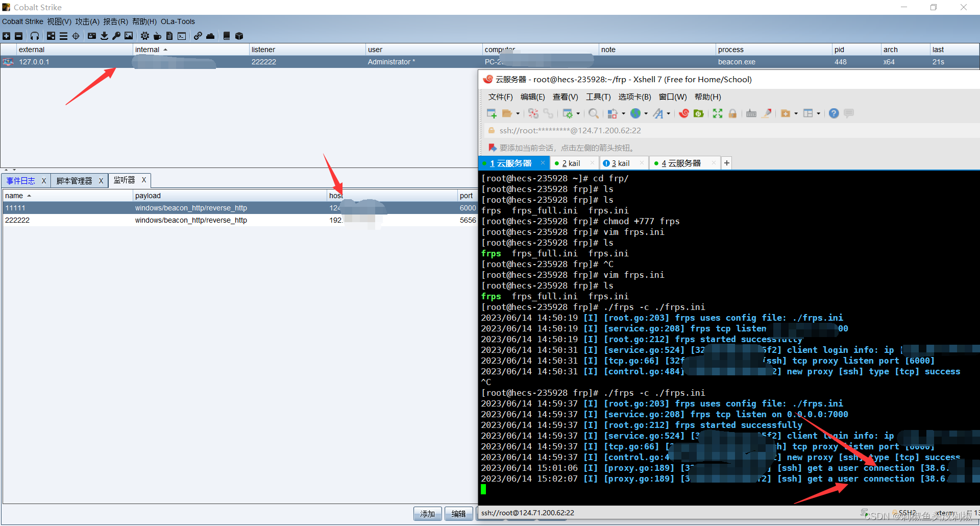Expand dropdown beside Xshell open folder icon
Viewport: 980px width, 526px height.
(x=518, y=114)
